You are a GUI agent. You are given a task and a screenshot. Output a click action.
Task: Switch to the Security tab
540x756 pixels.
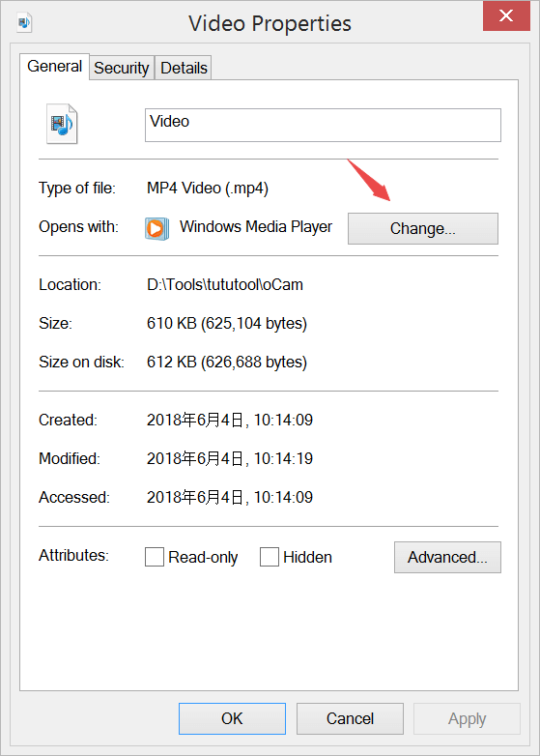(x=122, y=68)
